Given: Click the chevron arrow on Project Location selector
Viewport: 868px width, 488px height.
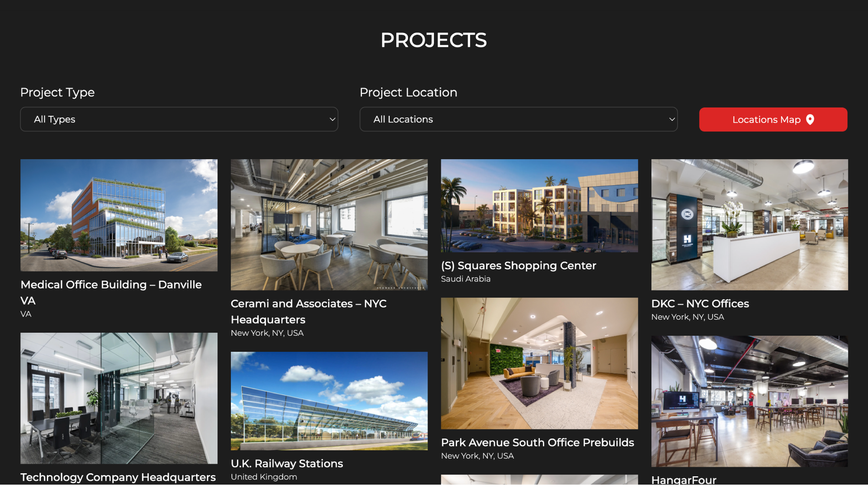Looking at the screenshot, I should (x=672, y=119).
